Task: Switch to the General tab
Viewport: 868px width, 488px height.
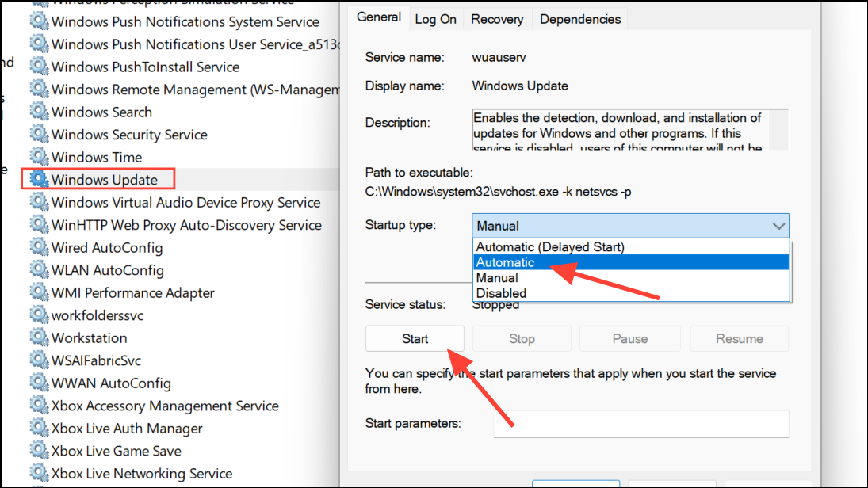Action: [x=379, y=17]
